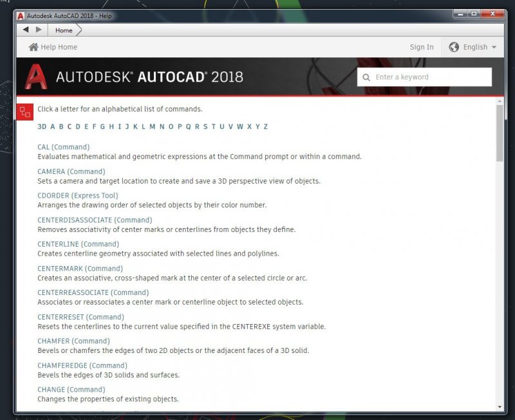Select letter E in alphabet index
The height and width of the screenshot is (420, 515).
click(x=86, y=126)
